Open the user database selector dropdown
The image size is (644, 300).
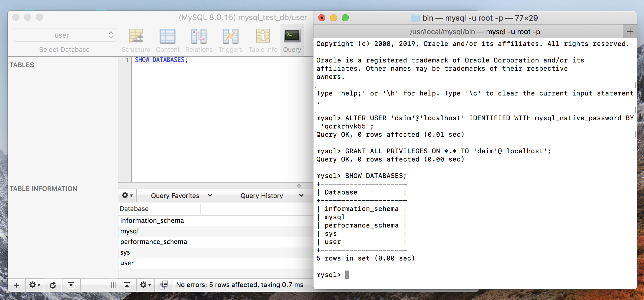[65, 35]
